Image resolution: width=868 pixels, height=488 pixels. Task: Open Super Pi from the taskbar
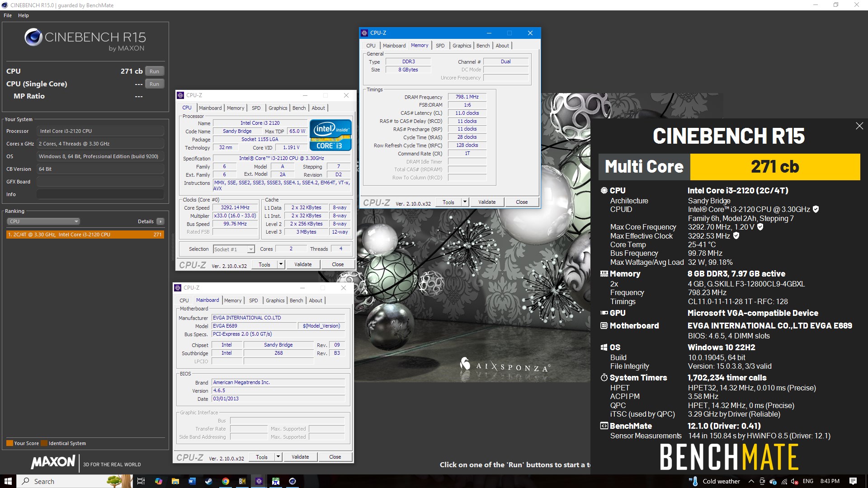(x=276, y=481)
